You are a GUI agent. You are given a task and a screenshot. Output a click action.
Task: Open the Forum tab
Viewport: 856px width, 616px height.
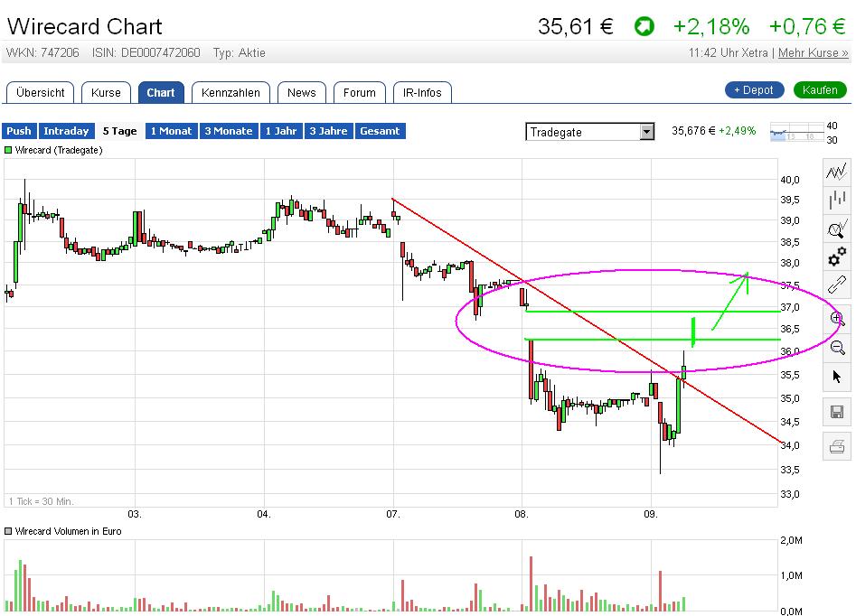[x=359, y=93]
